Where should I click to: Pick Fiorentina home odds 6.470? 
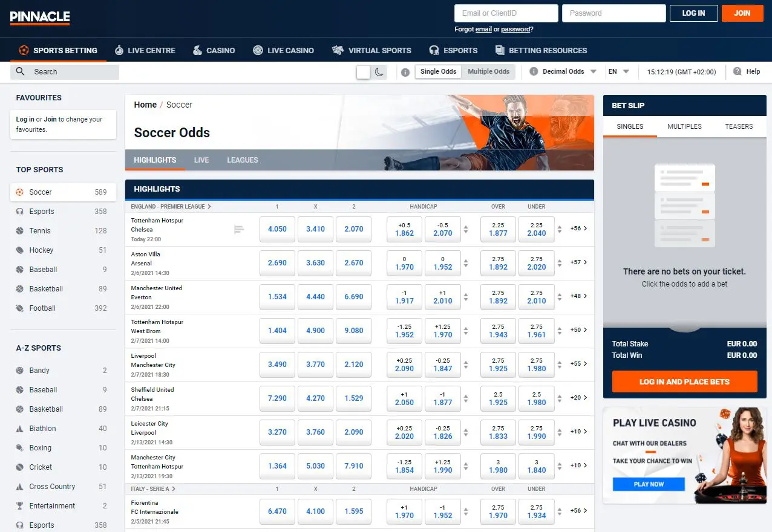(x=277, y=511)
